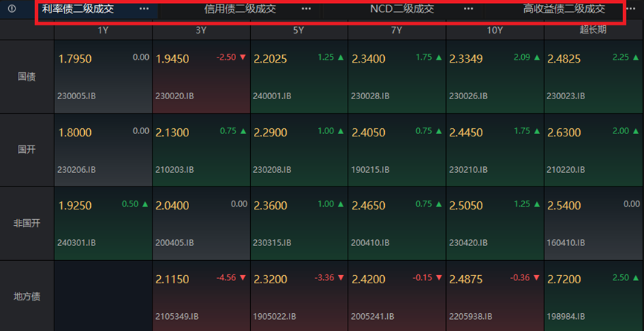Select the 利率债二级成交 tab
This screenshot has width=644, height=331.
point(78,9)
